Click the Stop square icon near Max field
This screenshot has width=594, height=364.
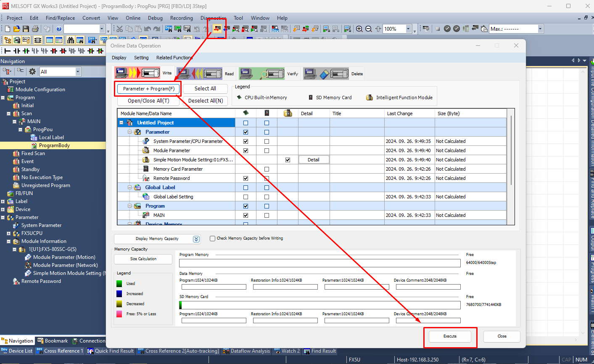(x=438, y=29)
